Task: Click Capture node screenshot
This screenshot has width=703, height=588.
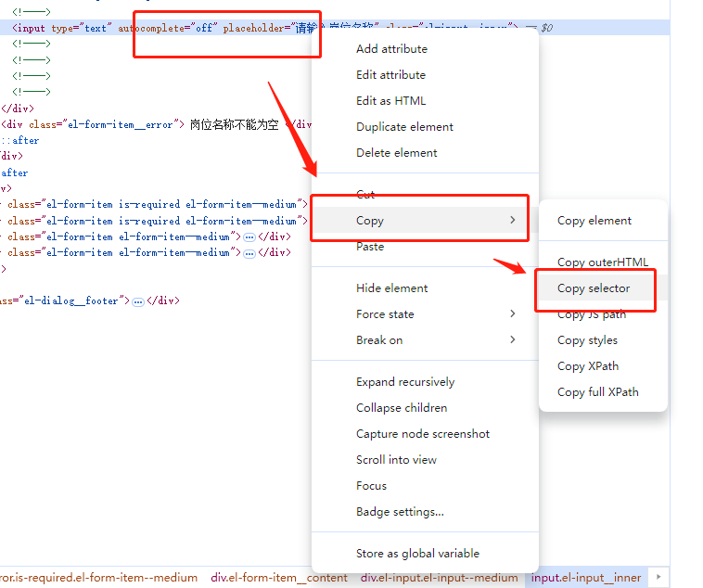Action: pos(423,434)
